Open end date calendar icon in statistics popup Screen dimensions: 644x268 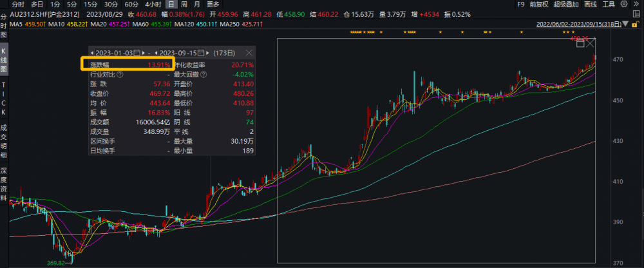202,52
